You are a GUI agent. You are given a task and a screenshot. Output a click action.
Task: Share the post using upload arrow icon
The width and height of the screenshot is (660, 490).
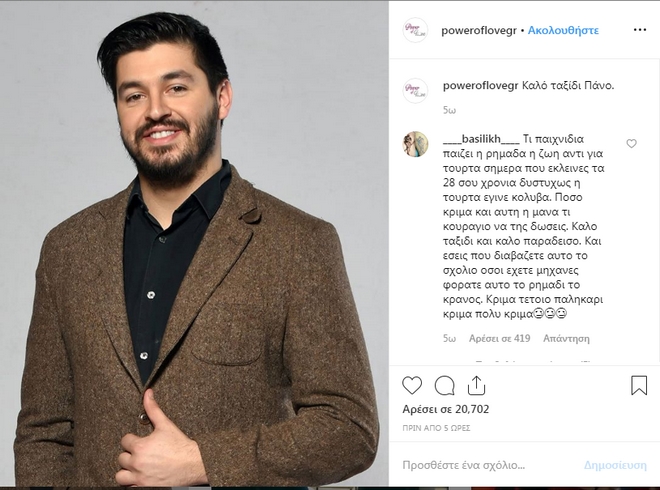pyautogui.click(x=476, y=385)
